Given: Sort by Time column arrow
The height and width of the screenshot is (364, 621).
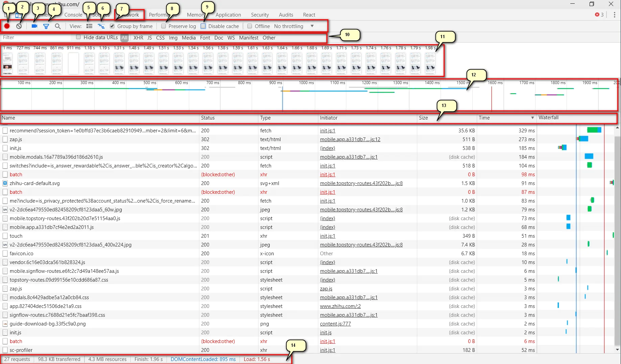Looking at the screenshot, I should (x=532, y=118).
